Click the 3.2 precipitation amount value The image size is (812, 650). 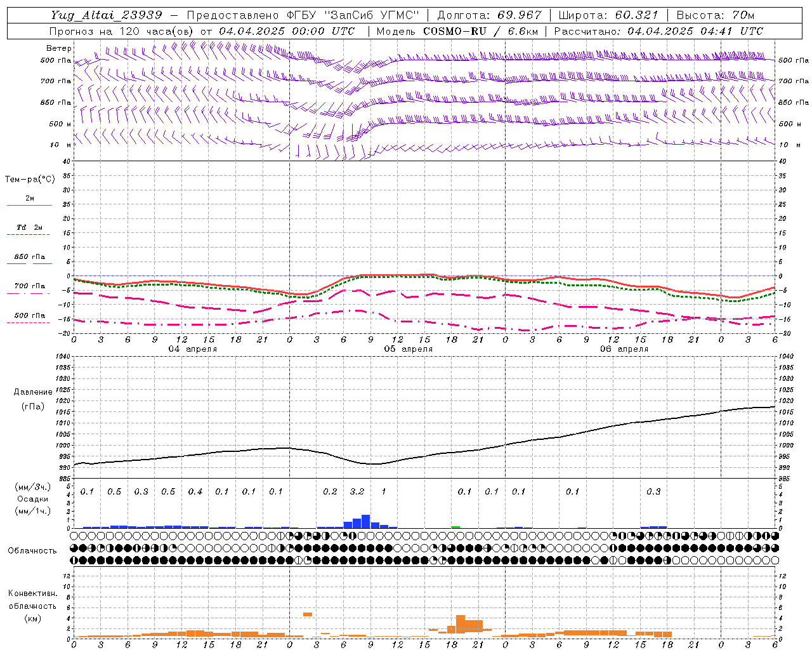pos(357,491)
